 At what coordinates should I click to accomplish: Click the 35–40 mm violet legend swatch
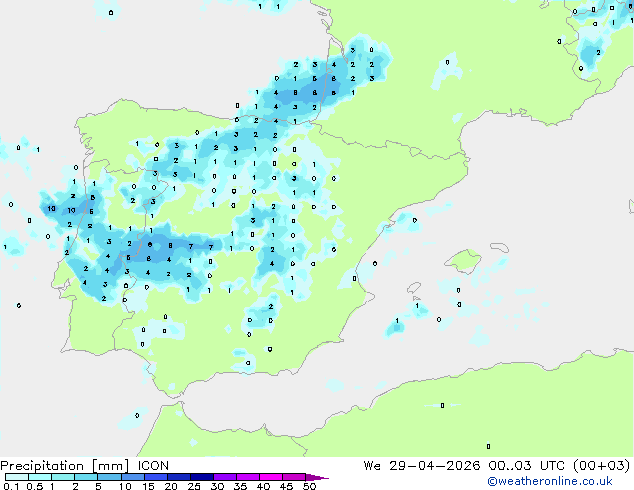[x=248, y=477]
